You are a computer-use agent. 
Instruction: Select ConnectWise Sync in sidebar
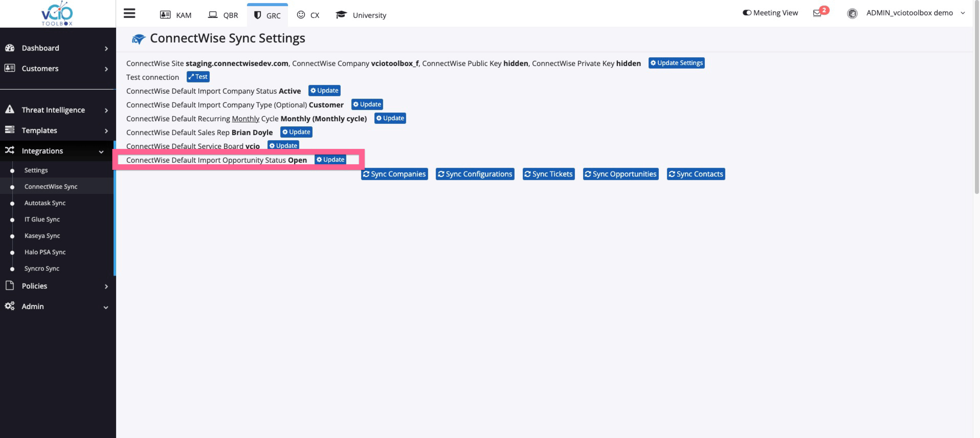[x=51, y=187]
